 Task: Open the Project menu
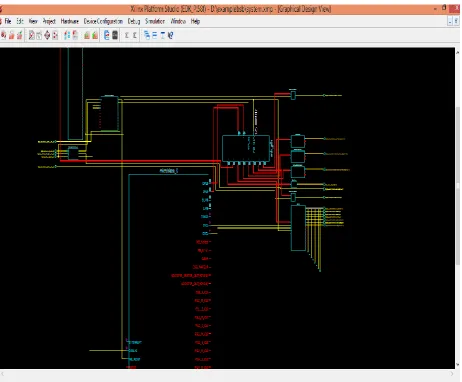49,21
